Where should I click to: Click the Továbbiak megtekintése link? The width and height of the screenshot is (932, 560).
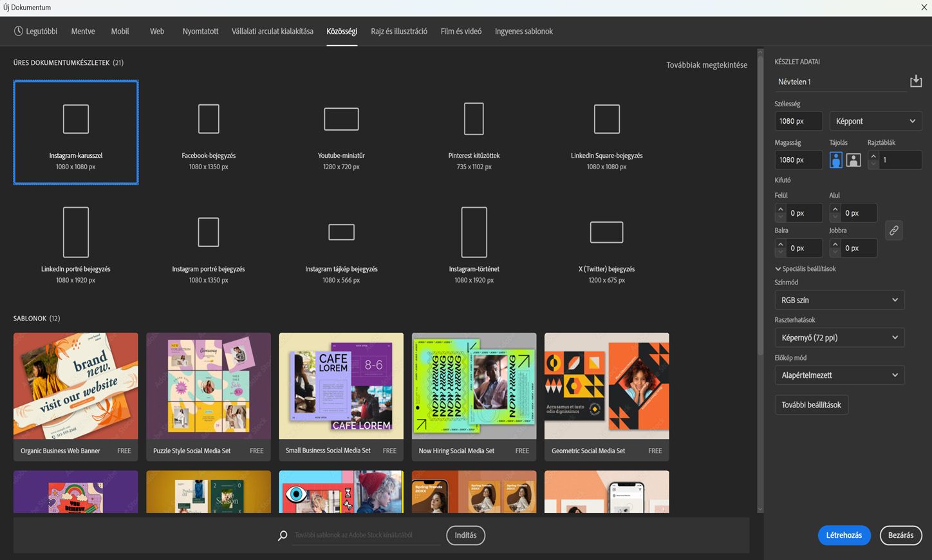[x=707, y=65]
